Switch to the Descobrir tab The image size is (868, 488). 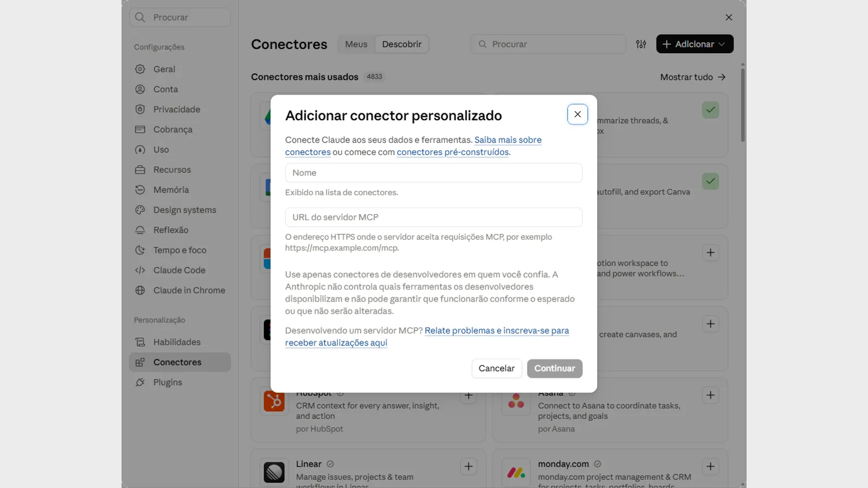click(x=401, y=44)
